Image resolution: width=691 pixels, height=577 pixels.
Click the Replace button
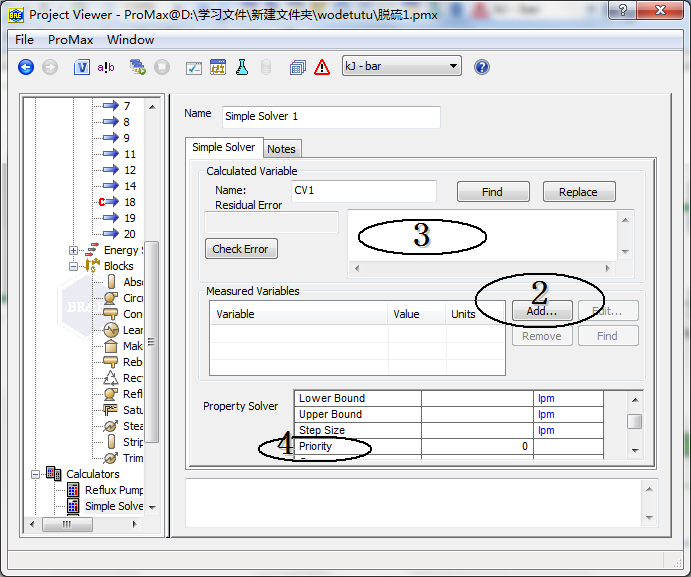[x=579, y=192]
